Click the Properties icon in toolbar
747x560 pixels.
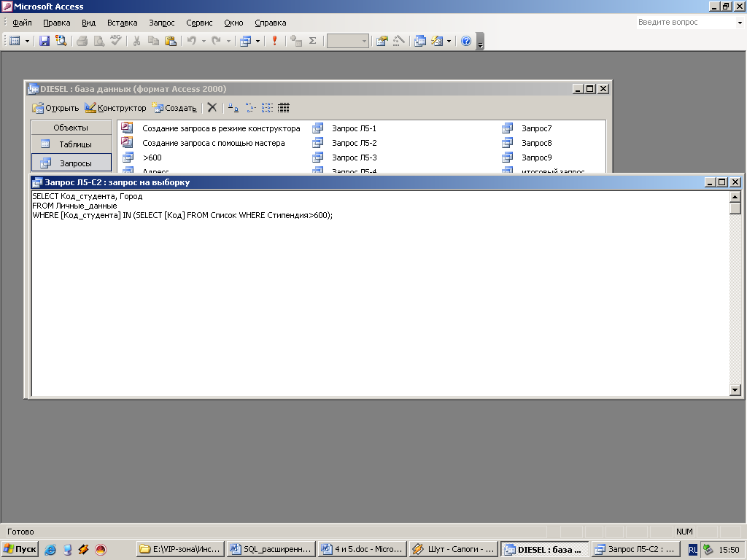tap(382, 41)
